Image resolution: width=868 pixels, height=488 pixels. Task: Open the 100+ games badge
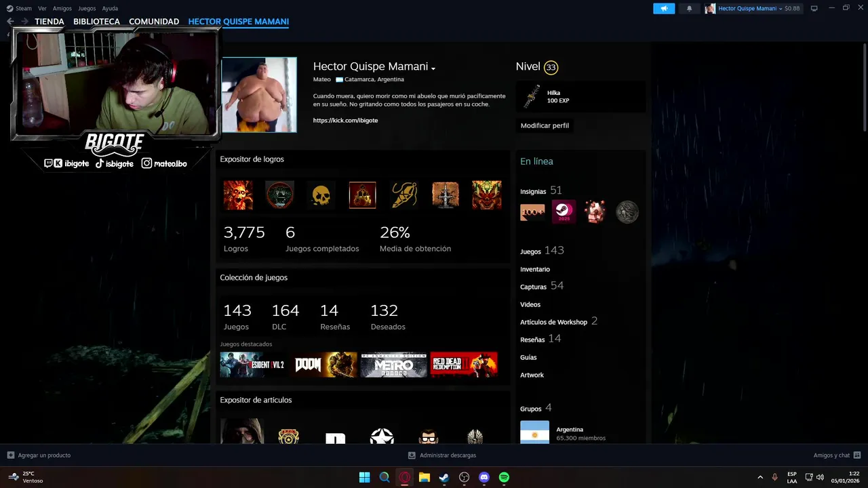(x=532, y=212)
